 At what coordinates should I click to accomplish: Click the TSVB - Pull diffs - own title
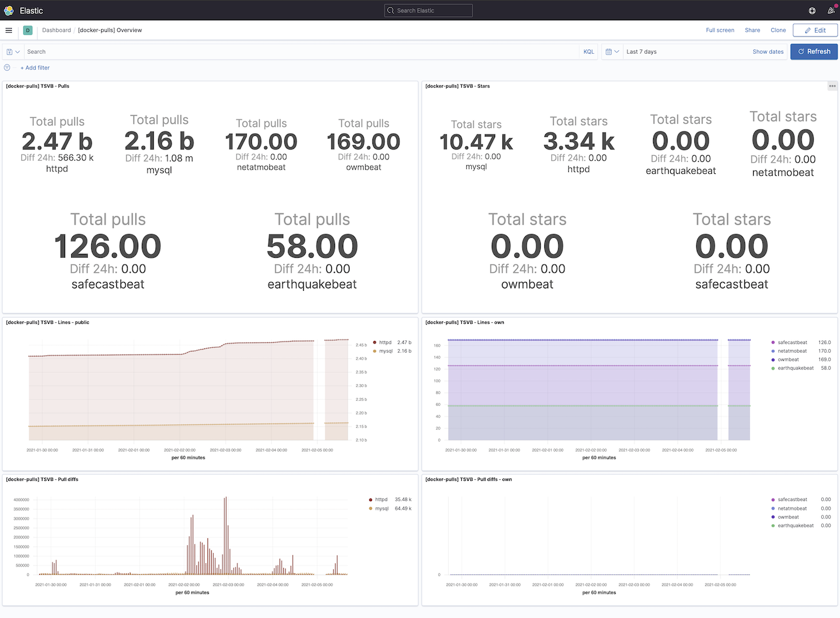[x=468, y=479]
